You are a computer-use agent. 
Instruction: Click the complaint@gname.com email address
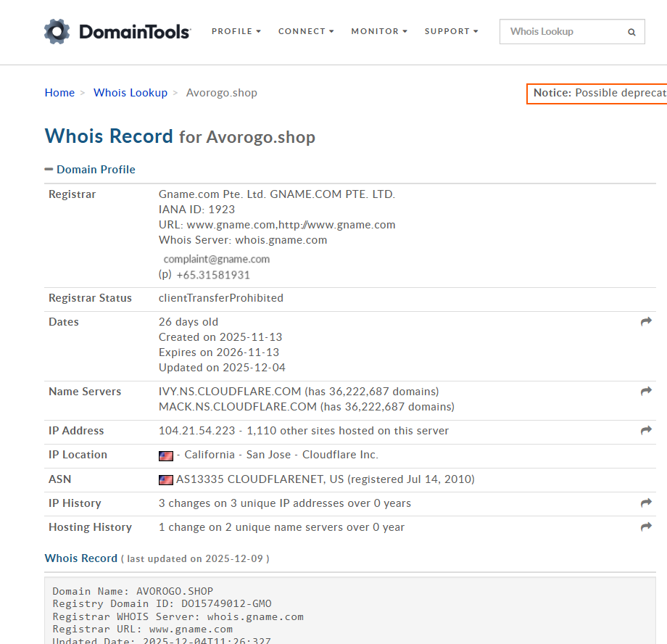tap(216, 259)
